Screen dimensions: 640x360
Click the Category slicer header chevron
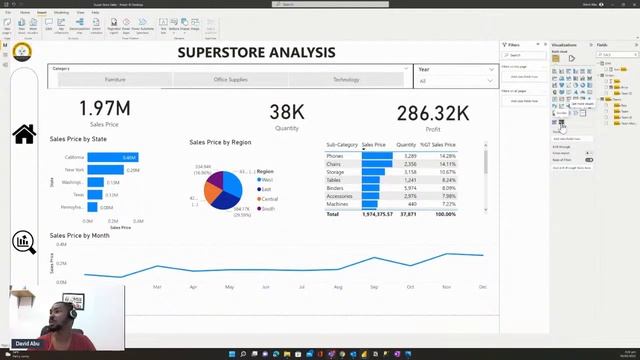406,69
